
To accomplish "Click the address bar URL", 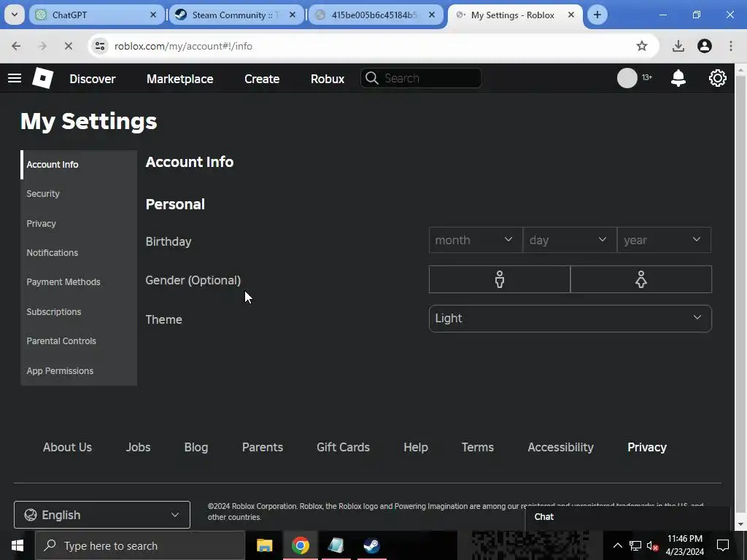I will click(x=183, y=46).
